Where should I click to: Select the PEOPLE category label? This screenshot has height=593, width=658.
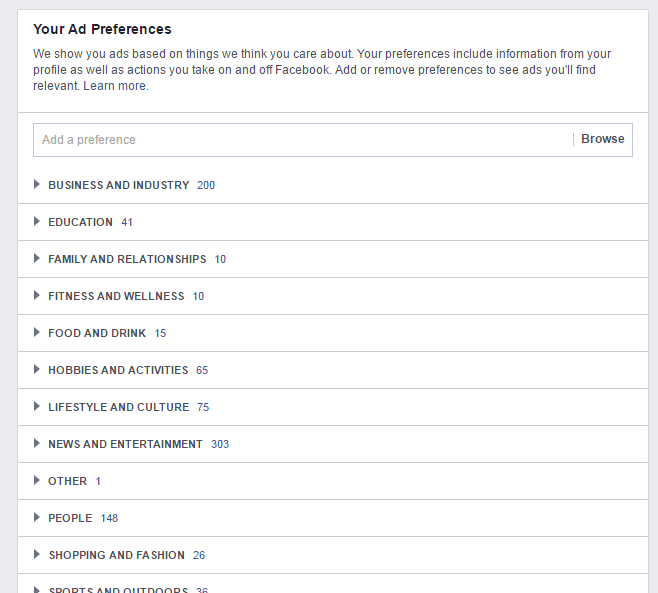[70, 518]
